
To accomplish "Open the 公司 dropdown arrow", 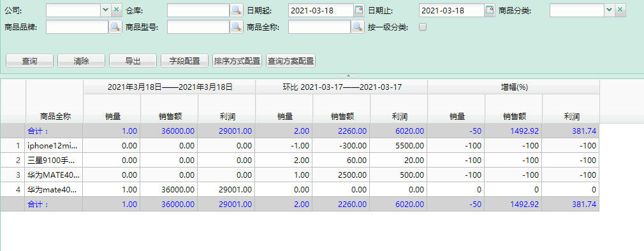I will (106, 10).
